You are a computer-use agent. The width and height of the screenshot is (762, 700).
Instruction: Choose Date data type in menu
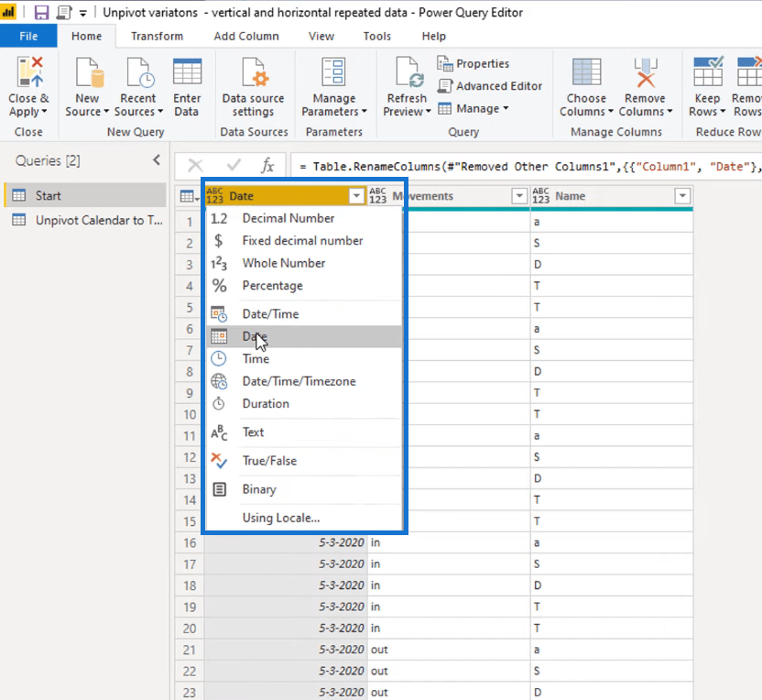pos(304,336)
